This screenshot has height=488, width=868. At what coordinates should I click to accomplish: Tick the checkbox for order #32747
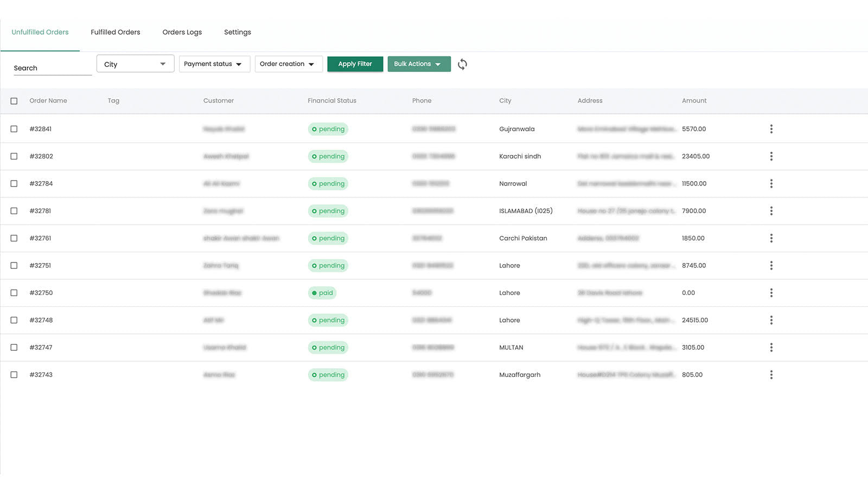14,348
